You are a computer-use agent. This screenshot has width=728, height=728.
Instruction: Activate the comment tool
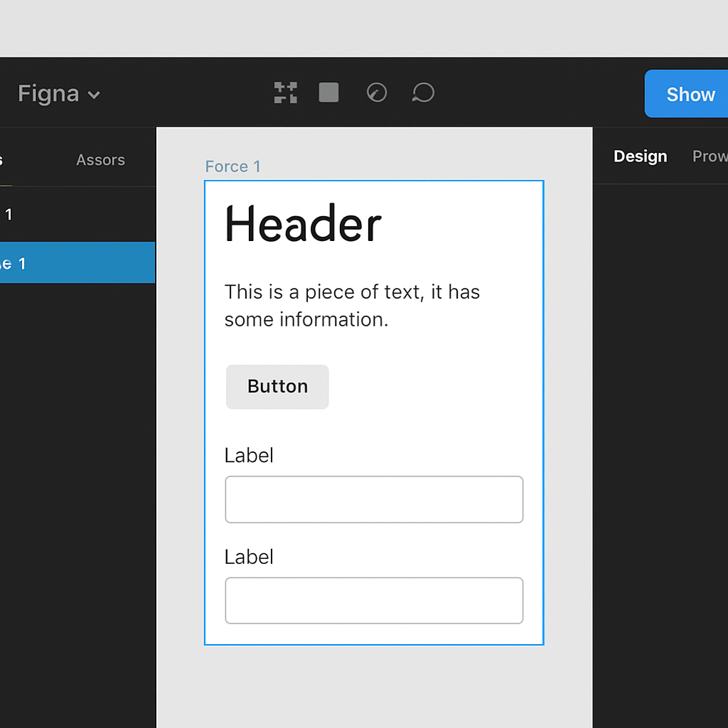tap(423, 92)
